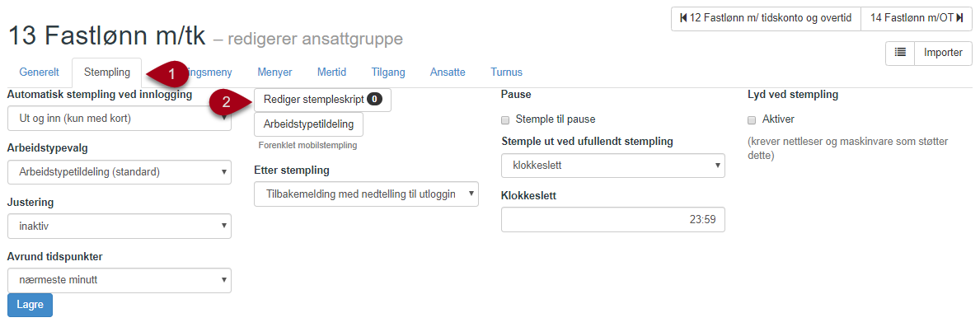
Task: Expand Avrund tidspunkter dropdown
Action: 120,280
